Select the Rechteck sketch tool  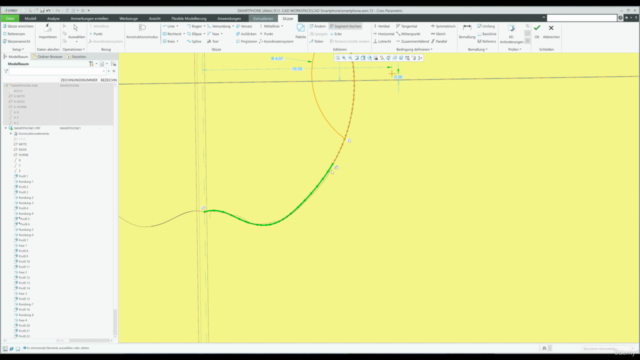172,34
